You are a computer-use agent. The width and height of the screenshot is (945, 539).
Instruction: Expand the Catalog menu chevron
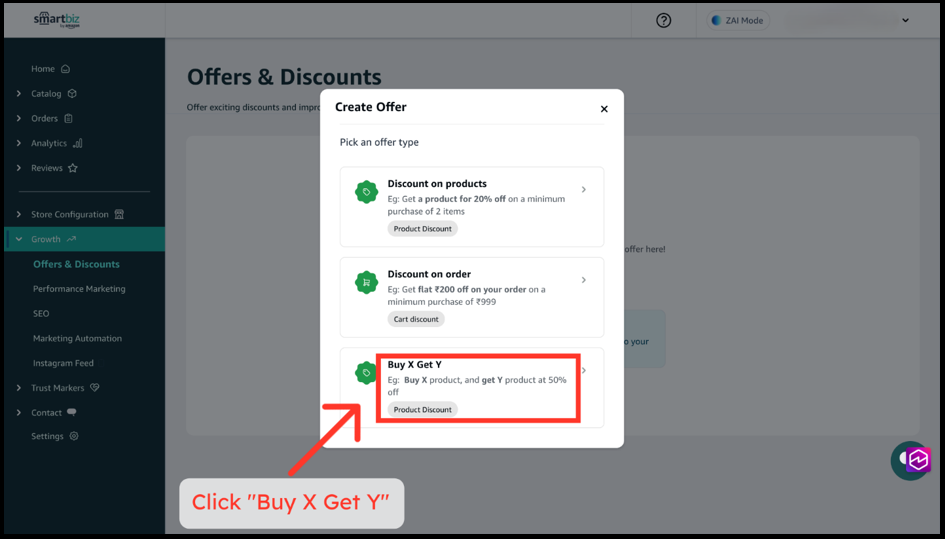tap(19, 93)
